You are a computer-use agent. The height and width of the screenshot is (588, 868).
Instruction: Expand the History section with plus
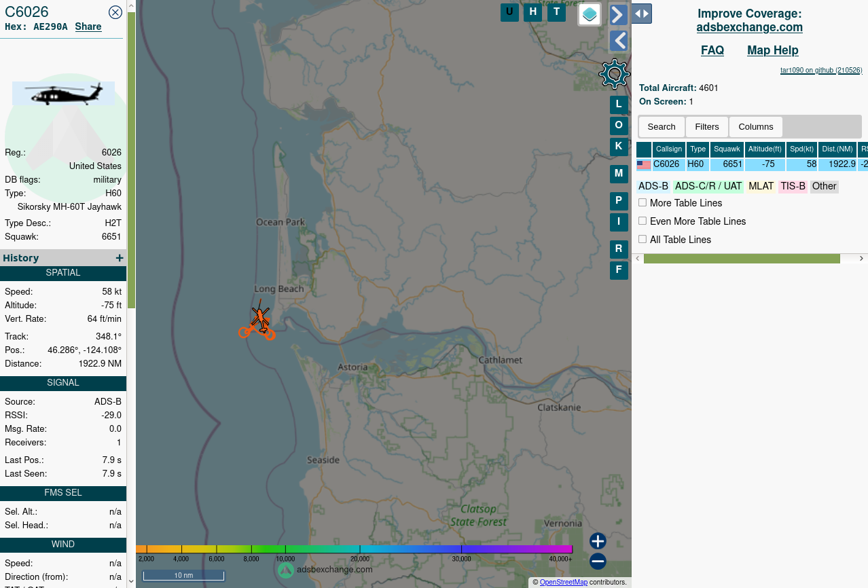120,258
